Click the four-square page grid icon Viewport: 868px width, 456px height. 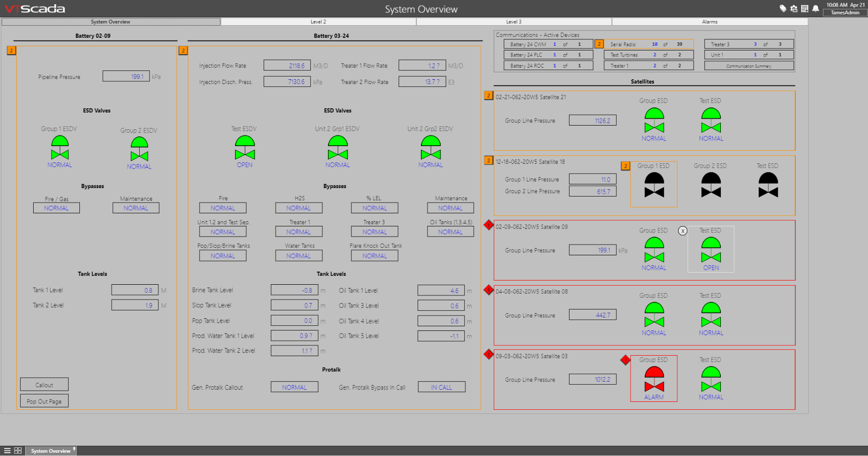18,450
